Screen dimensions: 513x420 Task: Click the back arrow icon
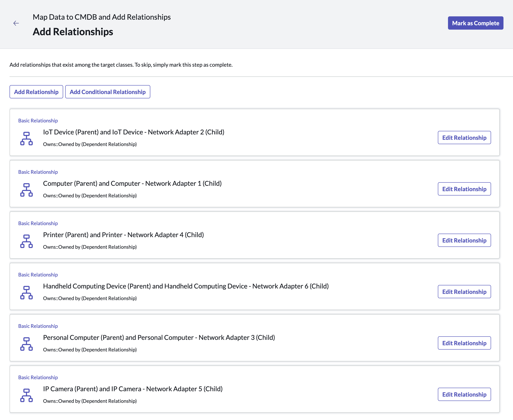click(16, 23)
